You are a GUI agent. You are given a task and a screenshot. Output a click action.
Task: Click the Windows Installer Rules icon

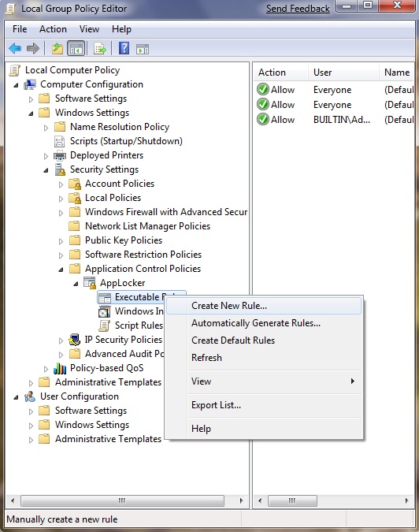(105, 311)
